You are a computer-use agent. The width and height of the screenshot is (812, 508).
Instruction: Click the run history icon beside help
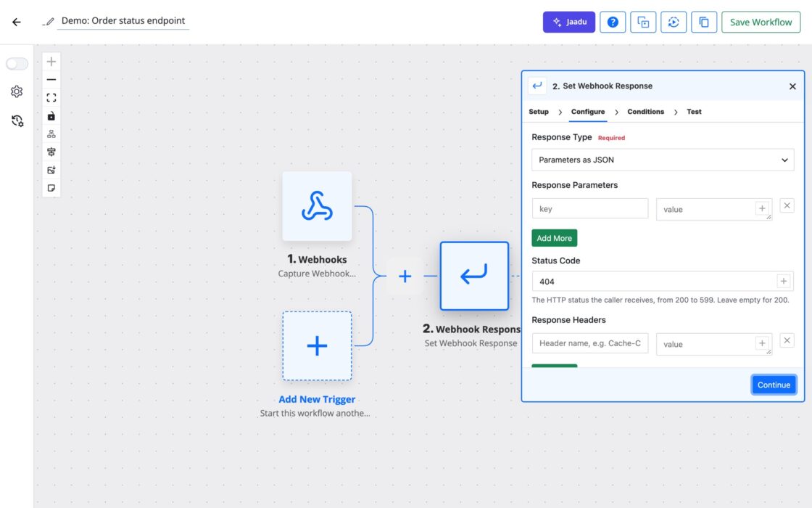[643, 22]
